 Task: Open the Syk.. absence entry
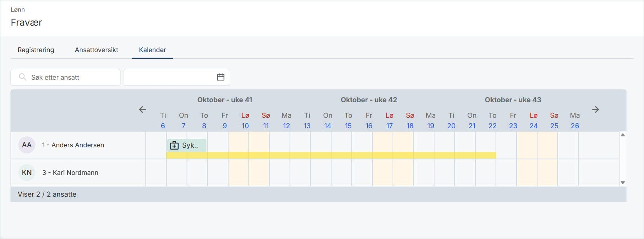coord(187,145)
